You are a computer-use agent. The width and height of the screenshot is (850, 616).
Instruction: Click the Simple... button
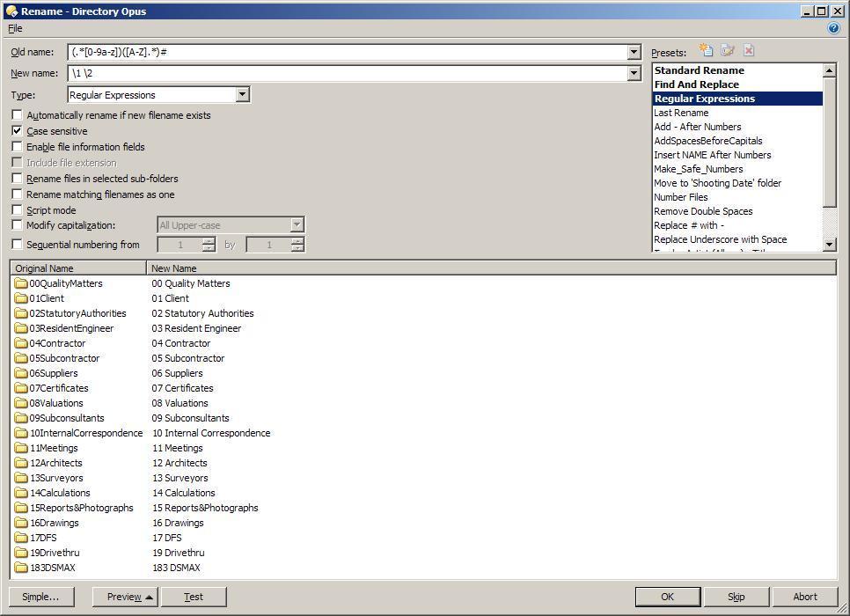(x=41, y=597)
